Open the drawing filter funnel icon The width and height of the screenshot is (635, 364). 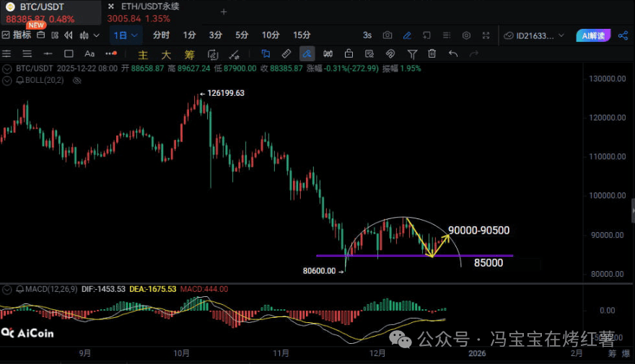412,53
